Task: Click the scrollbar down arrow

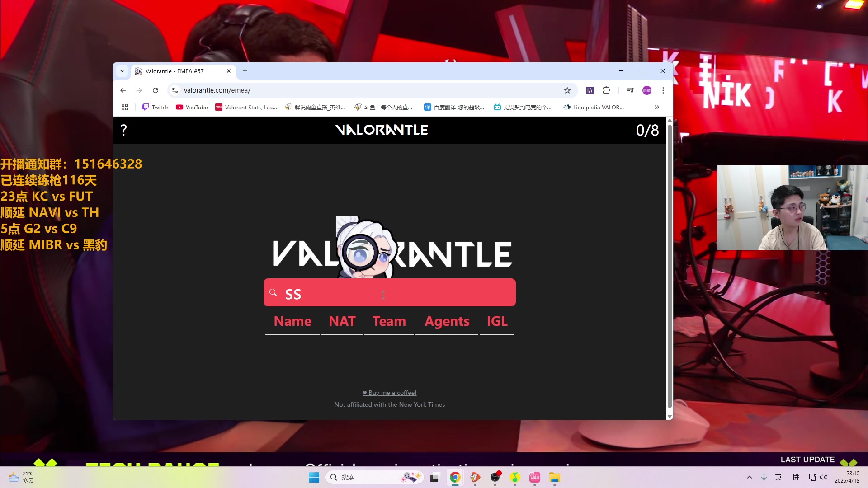Action: (670, 416)
